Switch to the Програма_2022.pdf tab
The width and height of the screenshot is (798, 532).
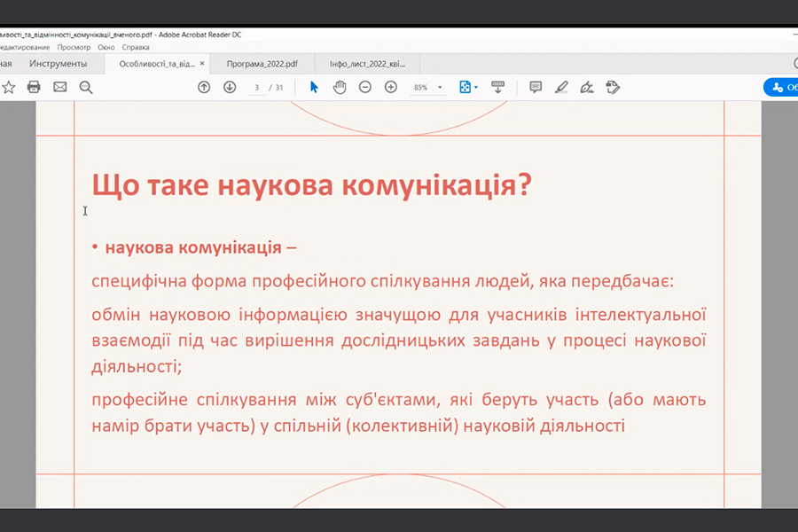coord(262,64)
